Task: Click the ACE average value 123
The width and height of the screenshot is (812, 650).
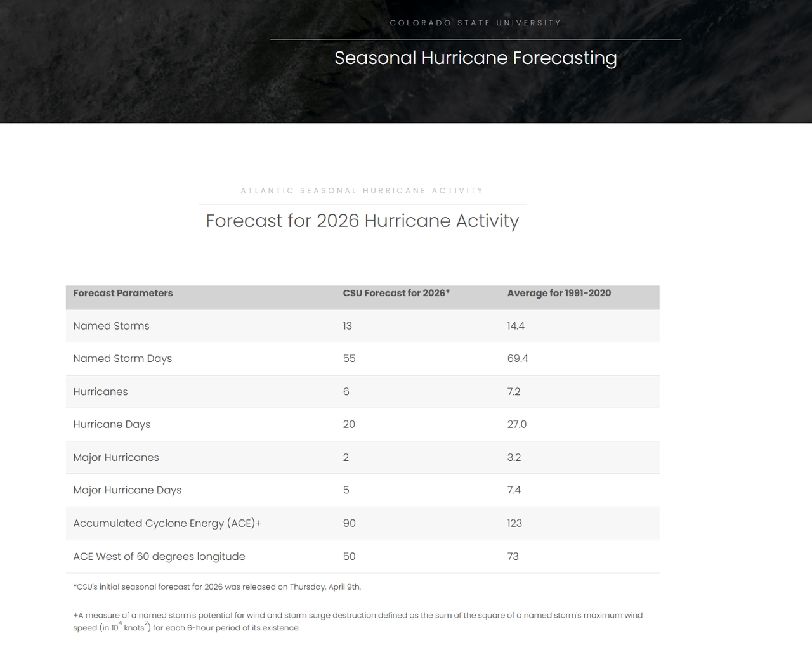Action: [514, 523]
